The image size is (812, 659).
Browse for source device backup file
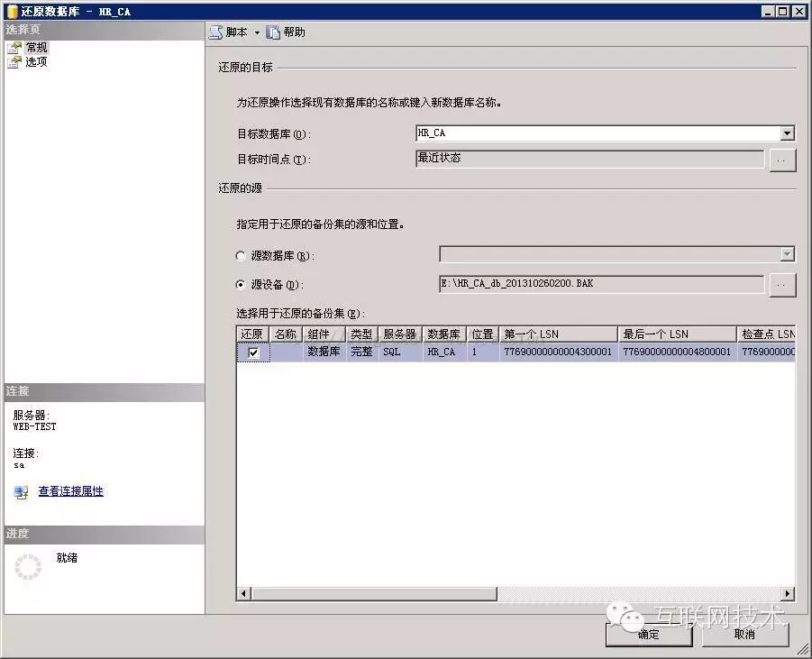click(782, 286)
